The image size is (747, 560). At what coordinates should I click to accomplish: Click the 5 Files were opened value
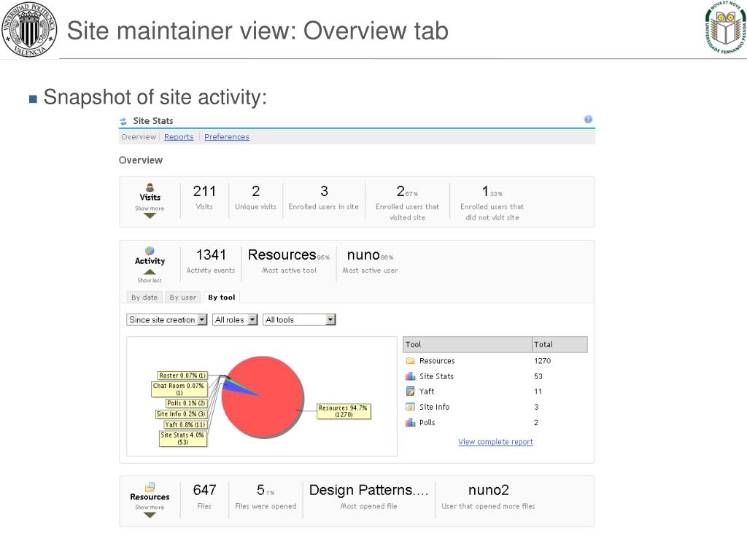(x=260, y=490)
